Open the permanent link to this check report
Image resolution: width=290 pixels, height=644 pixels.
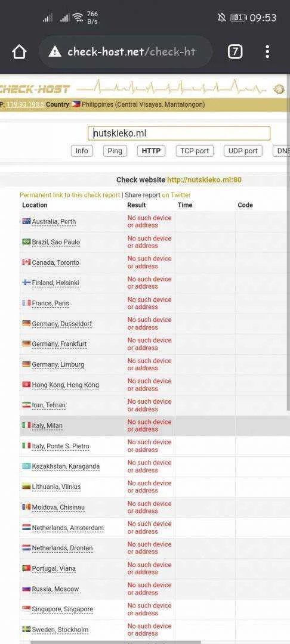[70, 195]
